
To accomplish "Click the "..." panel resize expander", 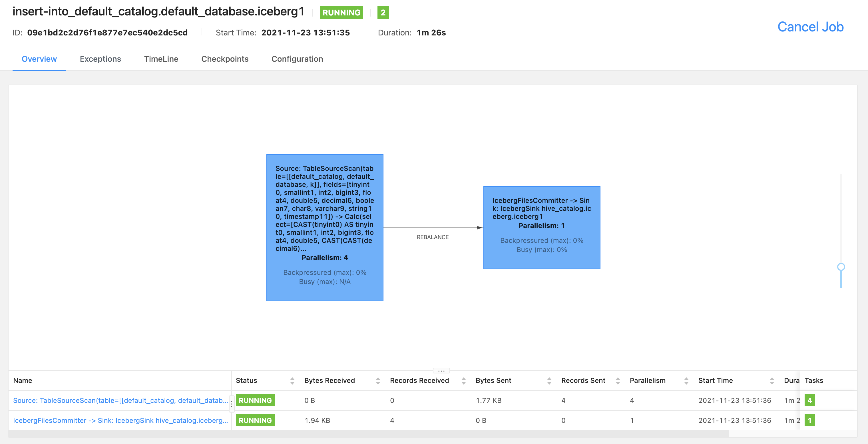I will tap(441, 370).
